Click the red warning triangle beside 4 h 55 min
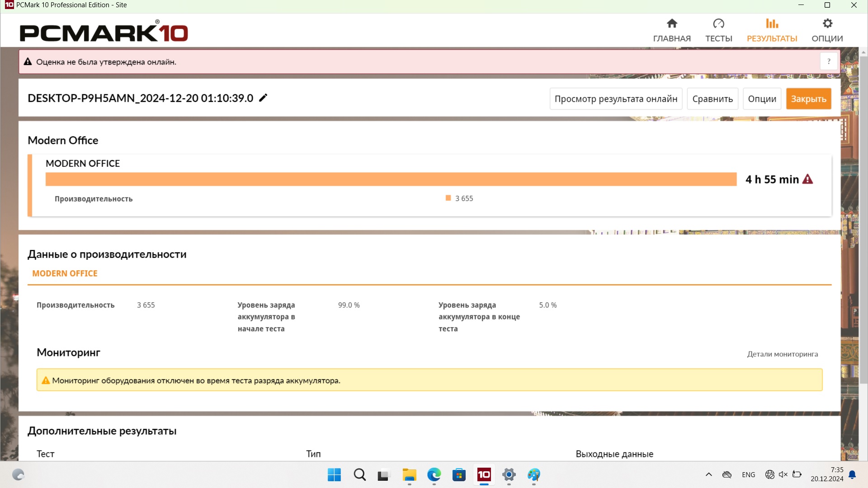 click(807, 179)
